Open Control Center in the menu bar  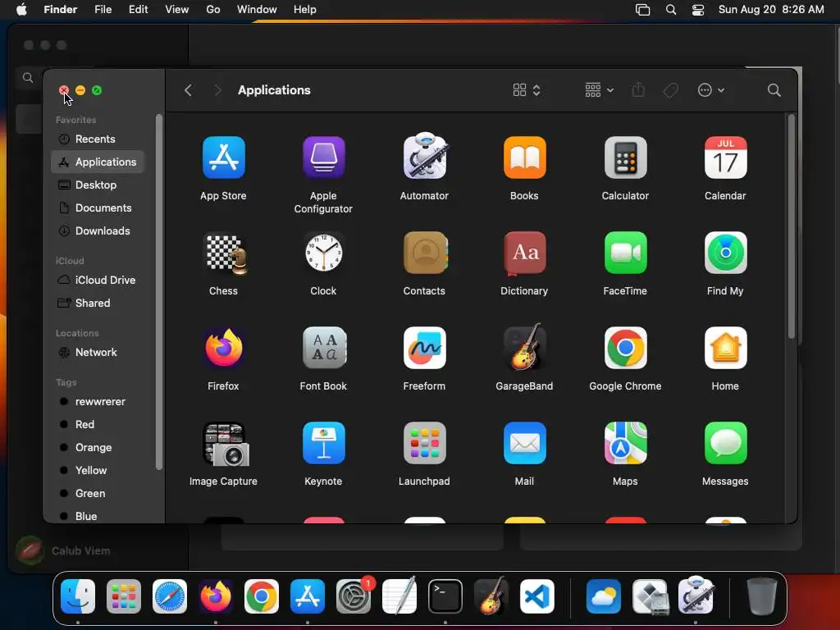tap(697, 10)
